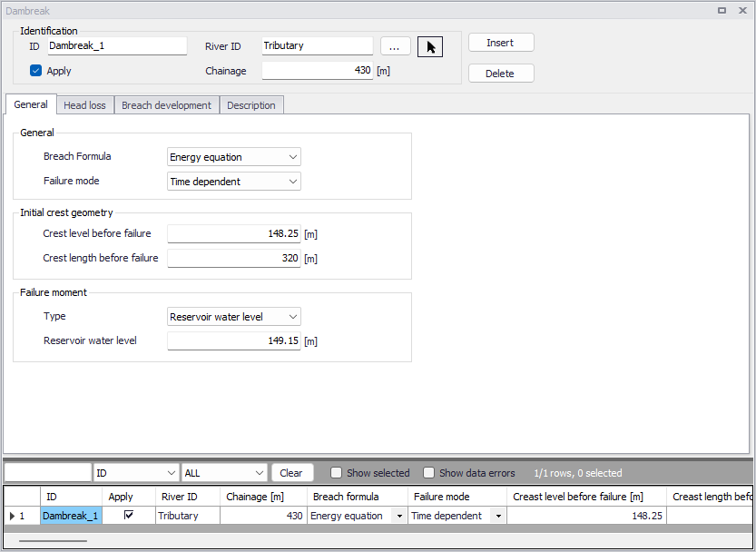756x552 pixels.
Task: Browse River ID with the ellipsis button
Action: coord(395,46)
